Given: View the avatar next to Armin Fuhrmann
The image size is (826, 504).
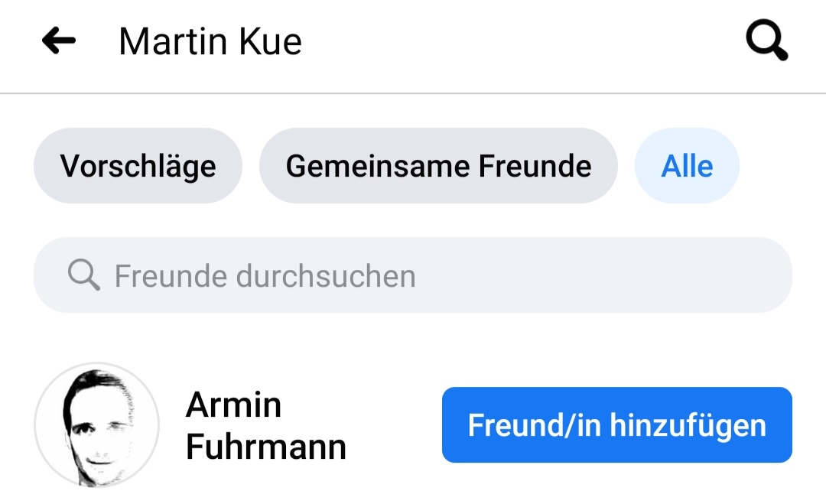Looking at the screenshot, I should [97, 425].
